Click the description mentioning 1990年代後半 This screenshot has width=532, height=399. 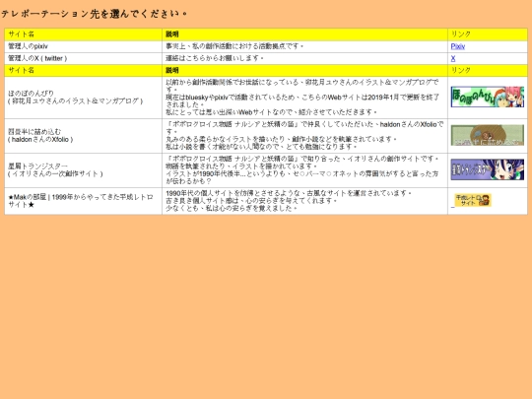[304, 170]
